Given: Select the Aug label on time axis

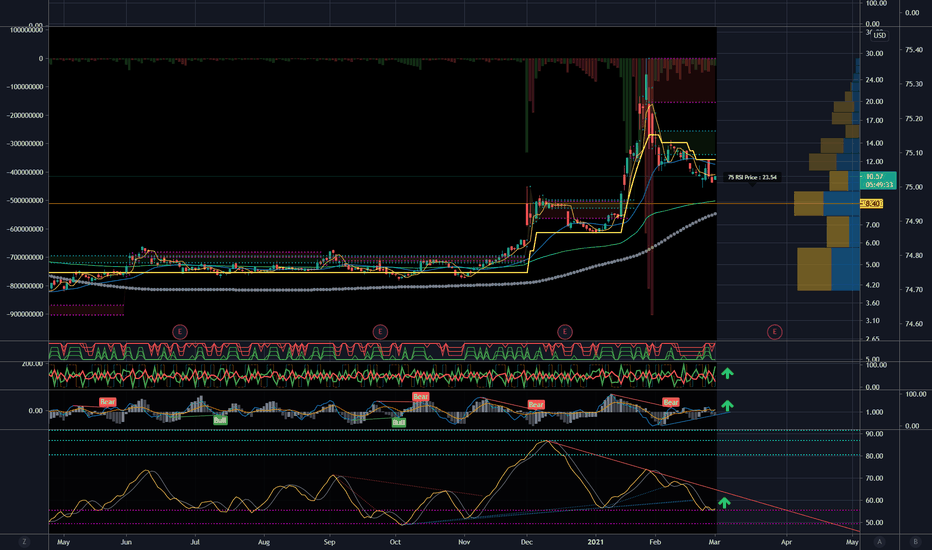Looking at the screenshot, I should tap(264, 542).
